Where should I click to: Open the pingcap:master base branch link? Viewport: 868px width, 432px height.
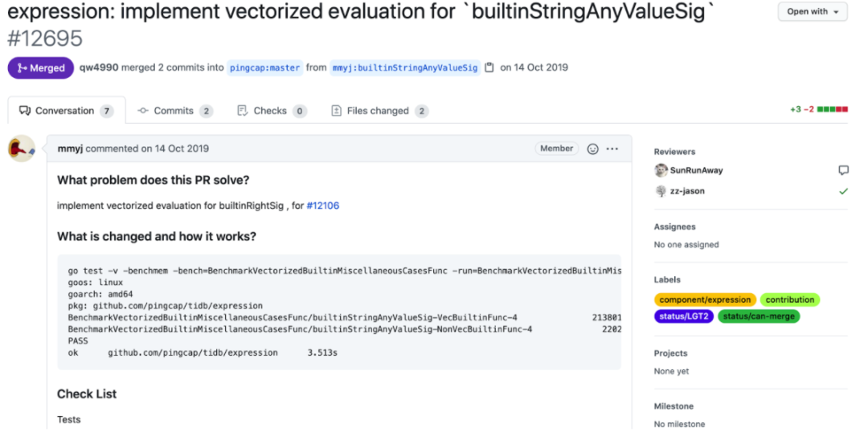264,68
